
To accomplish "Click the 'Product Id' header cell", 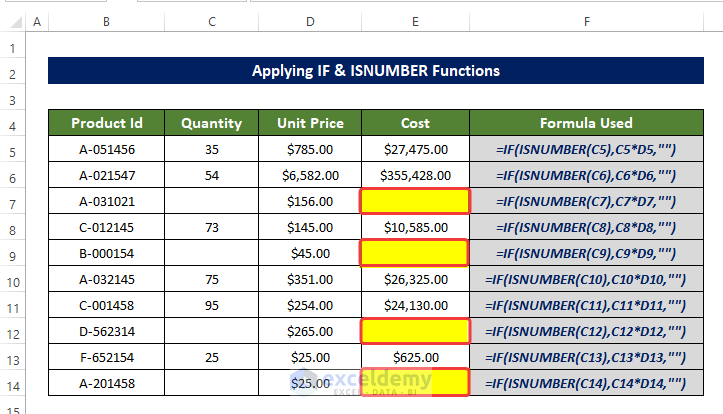I will (x=107, y=123).
